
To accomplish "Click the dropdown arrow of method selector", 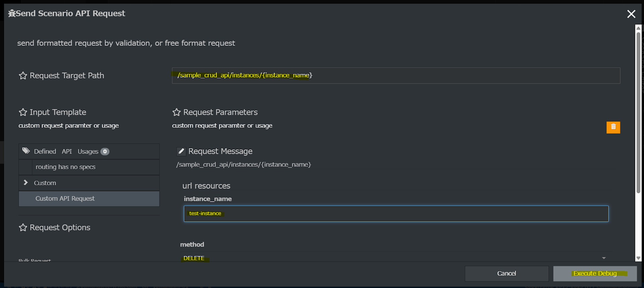I will [604, 258].
